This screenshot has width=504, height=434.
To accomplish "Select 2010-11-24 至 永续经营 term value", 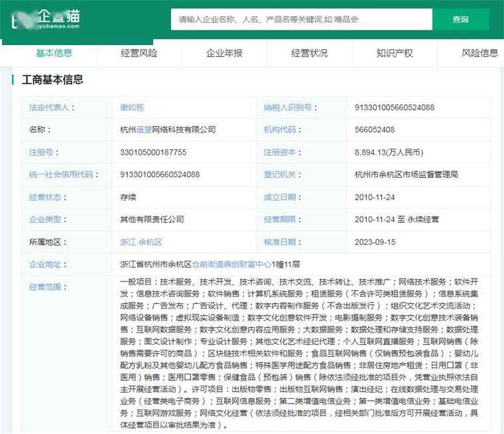I will point(397,220).
